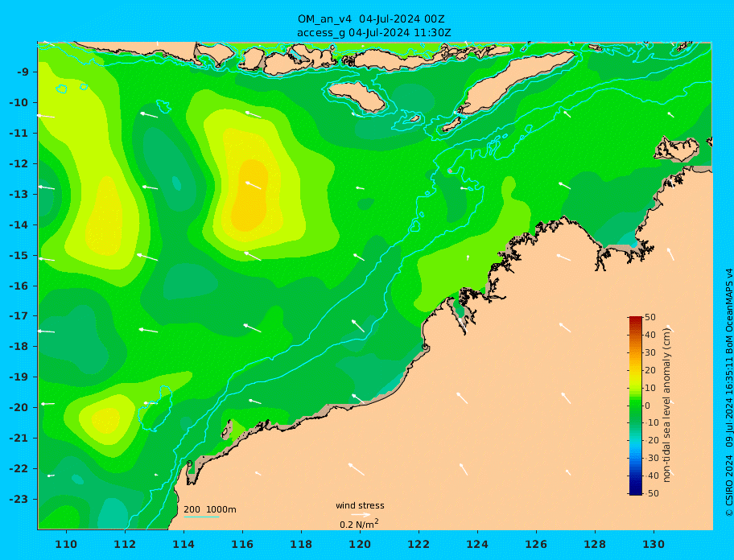Click the subtitle "access_g 04-Jul-2024 11:30Z"
Image resolution: width=734 pixels, height=560 pixels.
(x=374, y=33)
